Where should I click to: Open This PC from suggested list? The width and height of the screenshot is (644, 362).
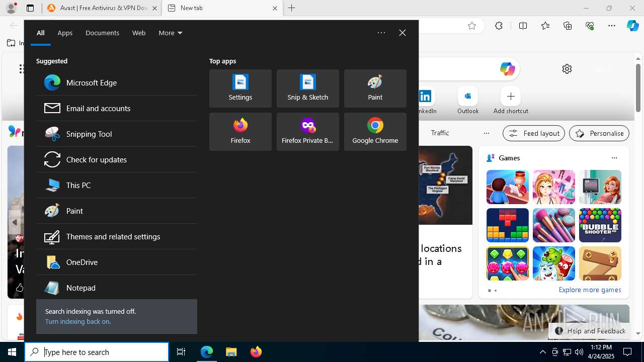click(117, 185)
